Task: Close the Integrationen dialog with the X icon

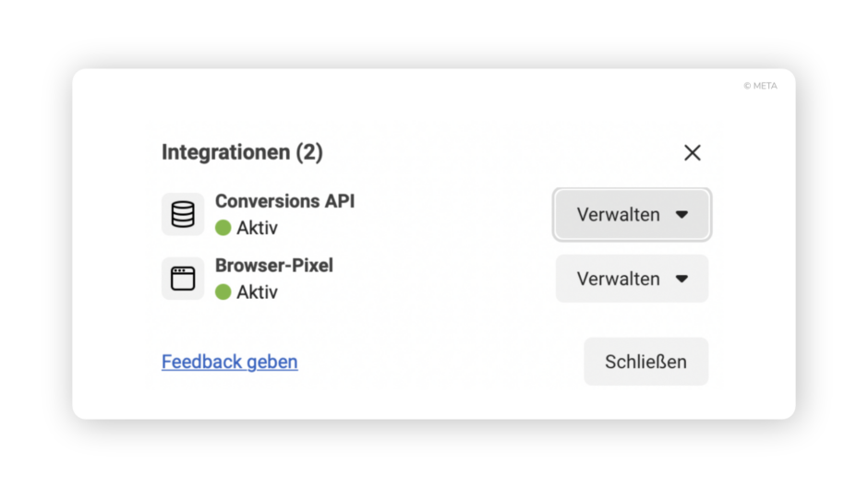Action: tap(692, 153)
